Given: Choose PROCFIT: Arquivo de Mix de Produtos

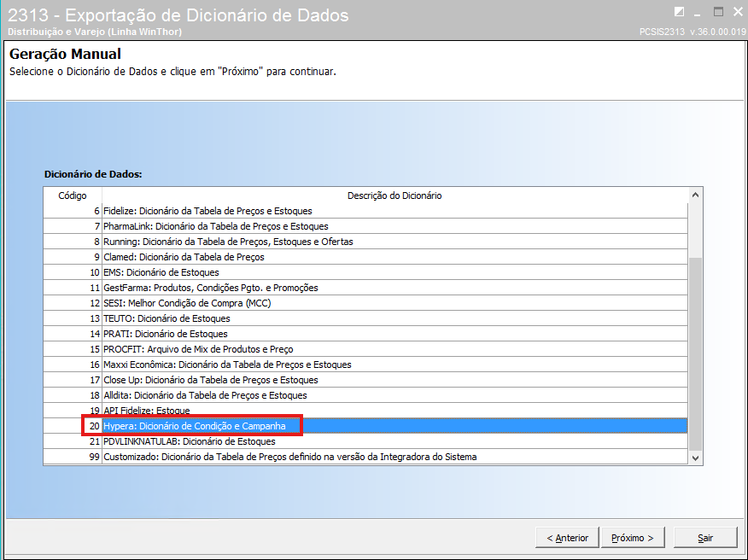Looking at the screenshot, I should 365,349.
